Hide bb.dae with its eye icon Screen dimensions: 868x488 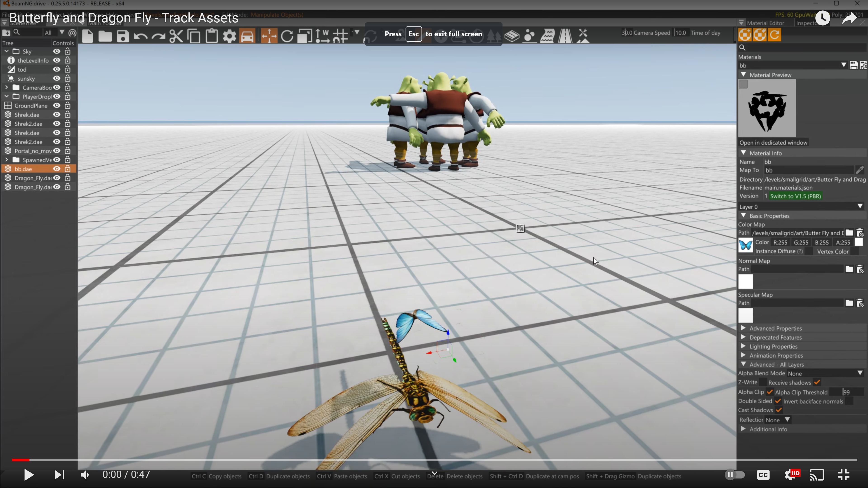coord(57,169)
